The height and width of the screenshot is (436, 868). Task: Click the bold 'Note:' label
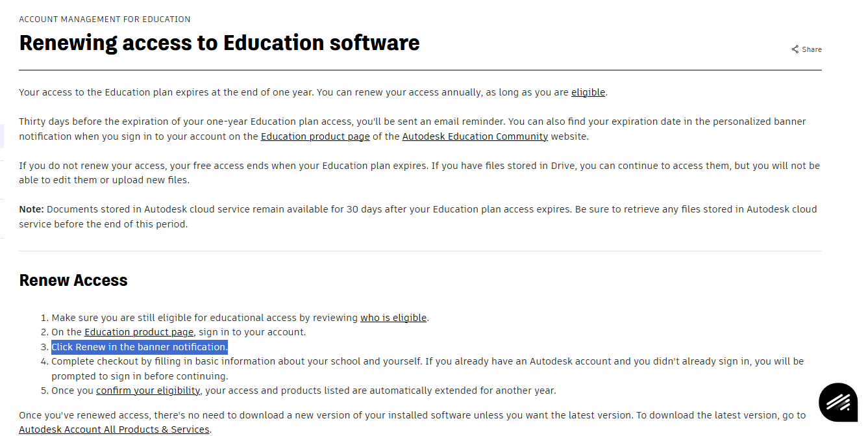[31, 209]
